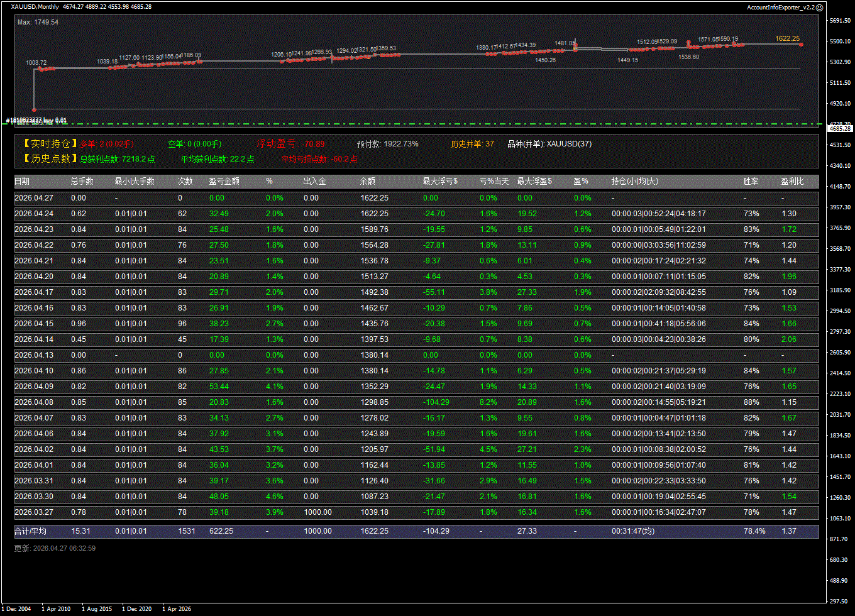The height and width of the screenshot is (616, 855).
Task: Click the 4685.28 current price tag
Action: [x=839, y=128]
